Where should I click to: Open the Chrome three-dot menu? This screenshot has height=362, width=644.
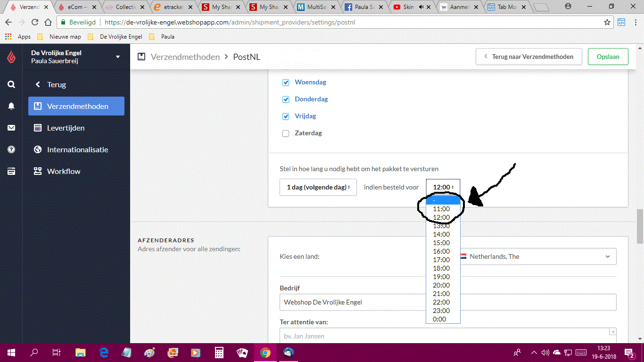click(635, 22)
